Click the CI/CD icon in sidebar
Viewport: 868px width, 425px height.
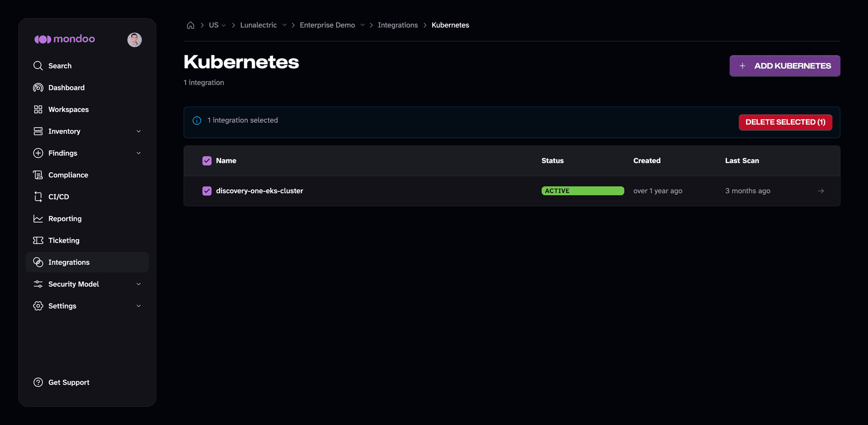tap(38, 197)
